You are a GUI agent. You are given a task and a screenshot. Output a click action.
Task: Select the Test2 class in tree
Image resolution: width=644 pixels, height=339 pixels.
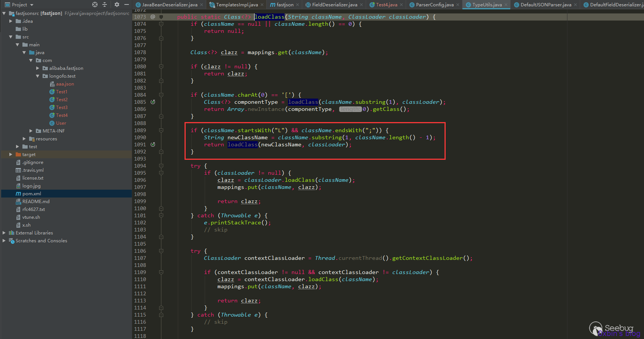[62, 99]
